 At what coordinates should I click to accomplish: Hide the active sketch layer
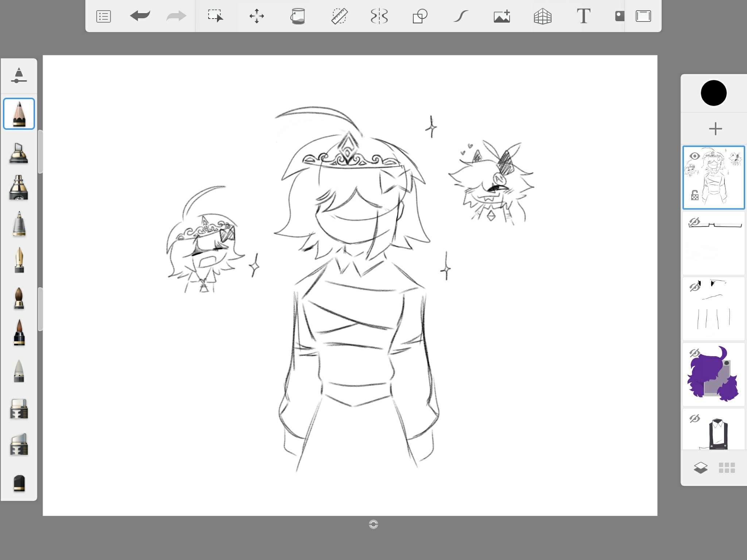[694, 156]
